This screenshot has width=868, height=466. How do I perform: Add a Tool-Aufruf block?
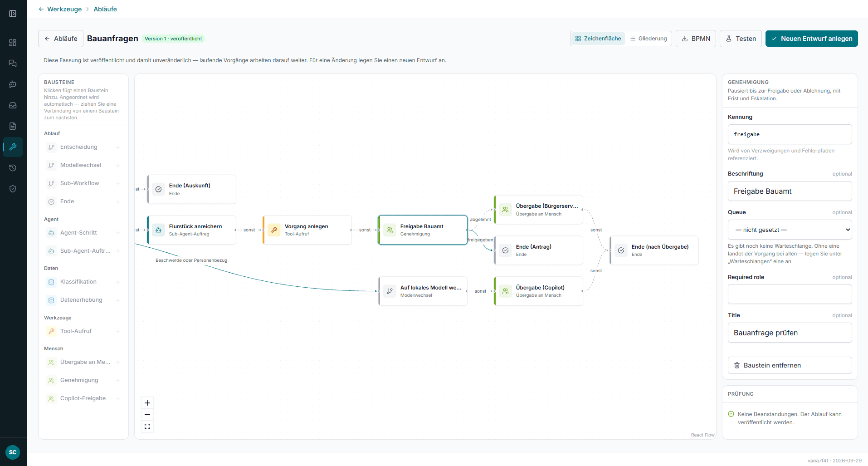(x=83, y=331)
